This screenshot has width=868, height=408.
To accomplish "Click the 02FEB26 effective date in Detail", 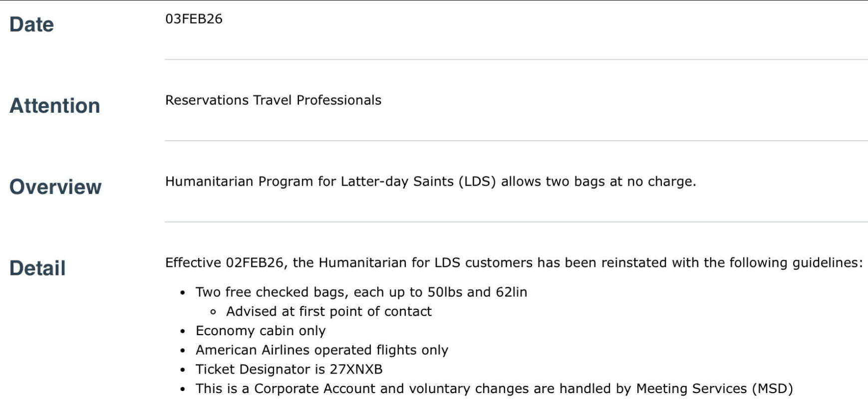I will pyautogui.click(x=255, y=263).
